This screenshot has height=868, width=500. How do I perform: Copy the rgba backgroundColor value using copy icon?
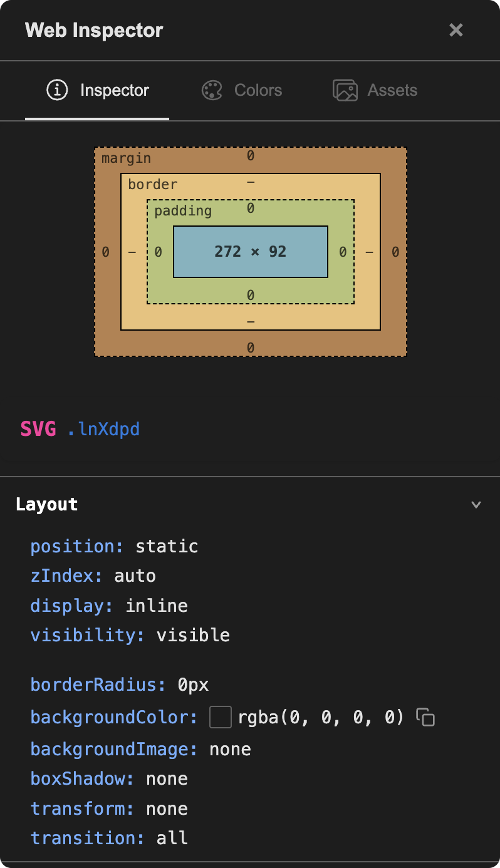[425, 718]
